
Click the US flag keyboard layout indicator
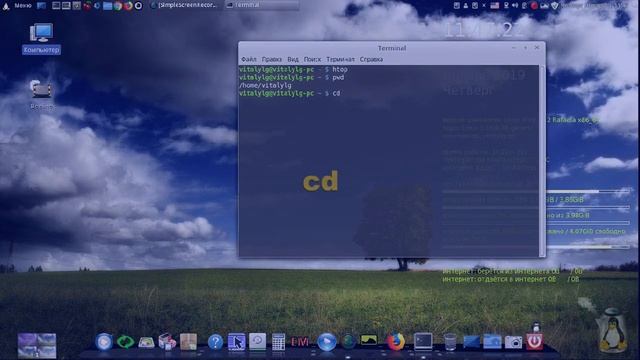(495, 5)
